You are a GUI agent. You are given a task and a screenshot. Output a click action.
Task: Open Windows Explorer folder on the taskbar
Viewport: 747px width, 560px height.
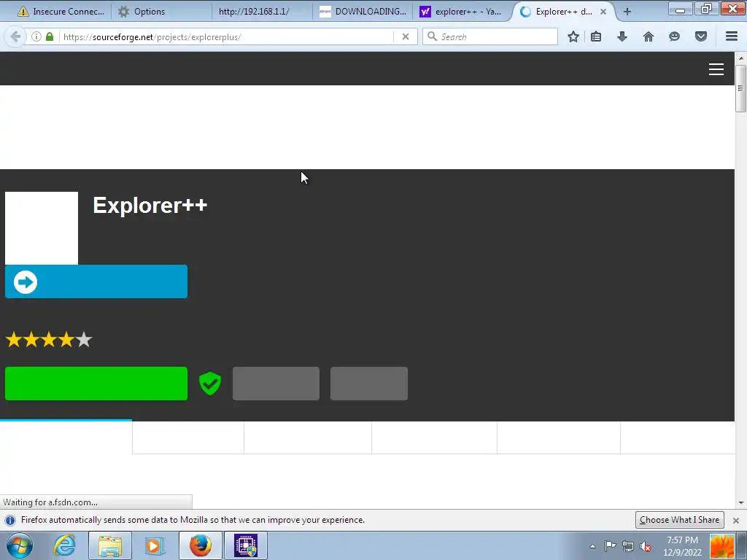coord(110,545)
